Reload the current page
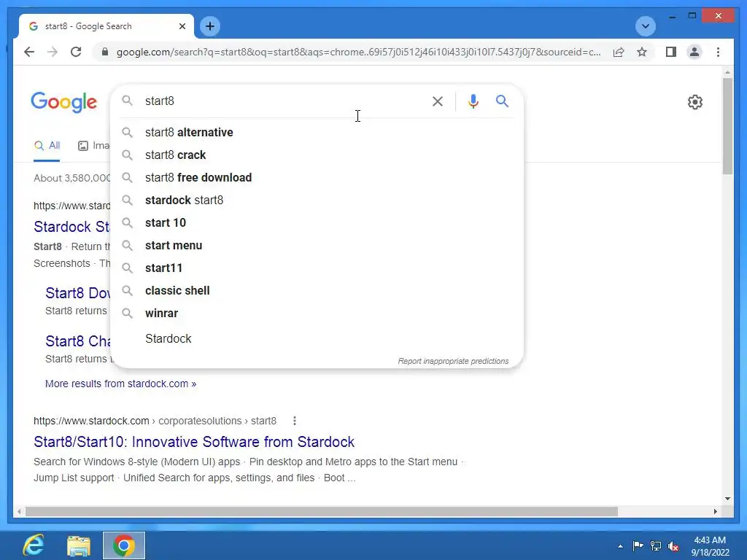 tap(76, 52)
